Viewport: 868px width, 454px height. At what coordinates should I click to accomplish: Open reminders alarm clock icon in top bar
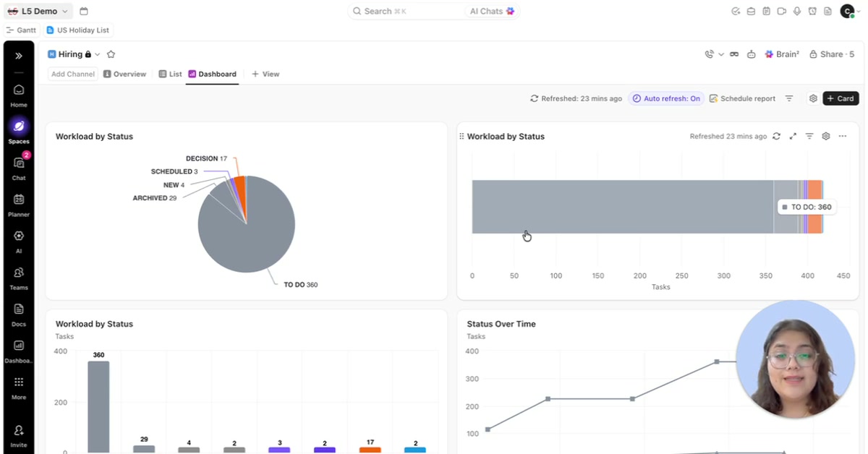tap(812, 11)
